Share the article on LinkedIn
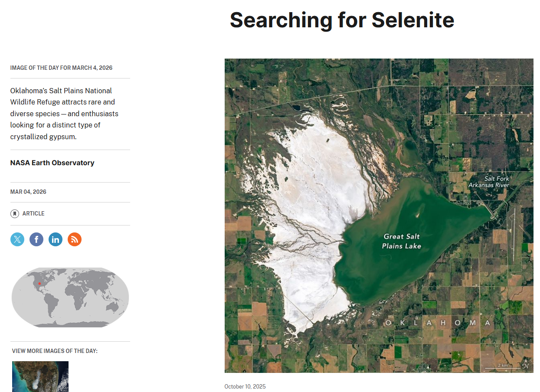Image resolution: width=540 pixels, height=392 pixels. click(56, 239)
